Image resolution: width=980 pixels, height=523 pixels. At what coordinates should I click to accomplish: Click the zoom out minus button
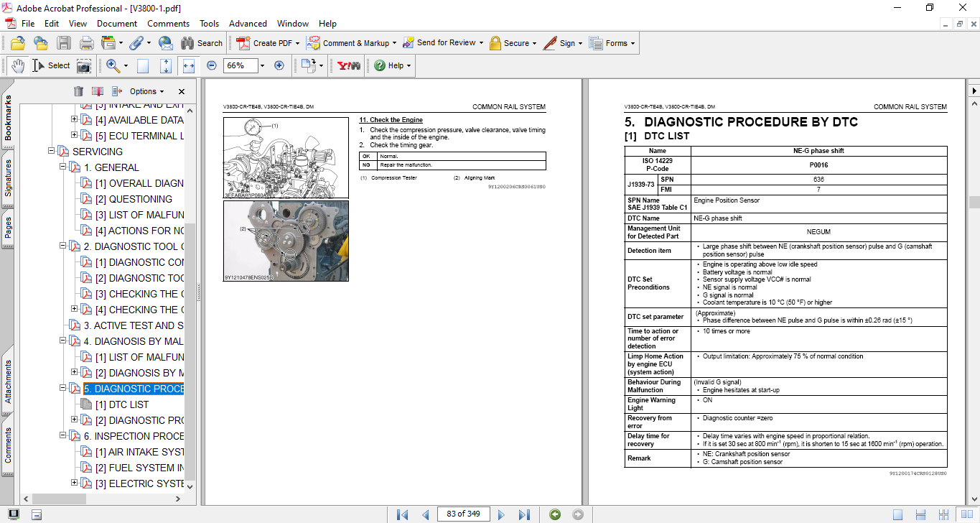[x=212, y=65]
